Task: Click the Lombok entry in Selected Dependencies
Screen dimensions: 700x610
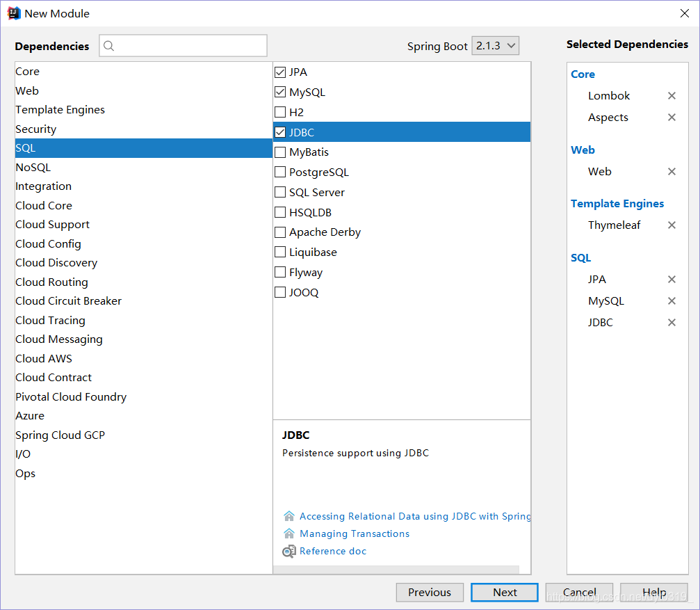Action: click(x=609, y=95)
